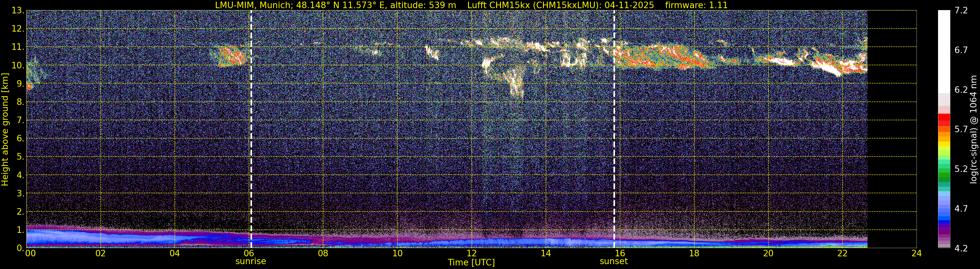
Task: Click the height axis tick '13.'
Action: click(x=18, y=11)
